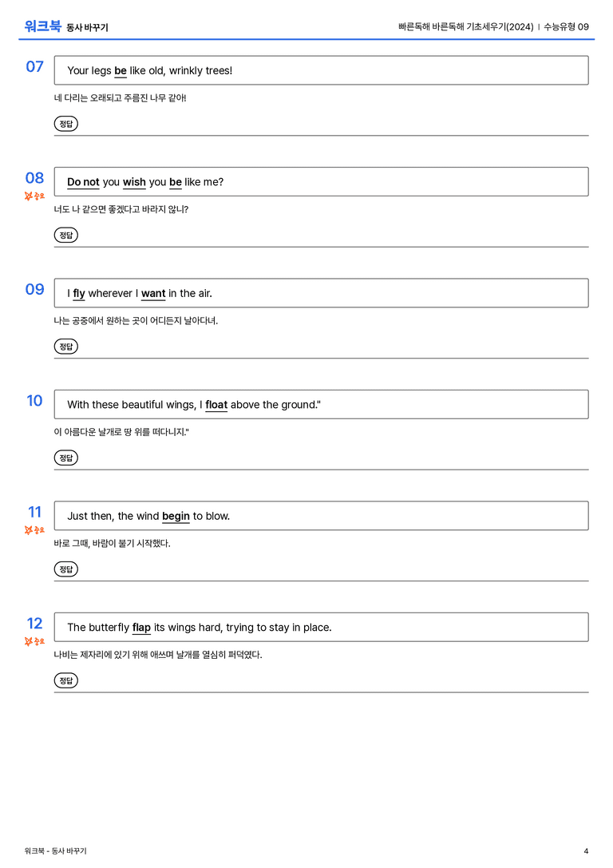Screen dimensions: 613x868
Task: Click the underlined word 'fly' in question 09
Action: click(79, 293)
